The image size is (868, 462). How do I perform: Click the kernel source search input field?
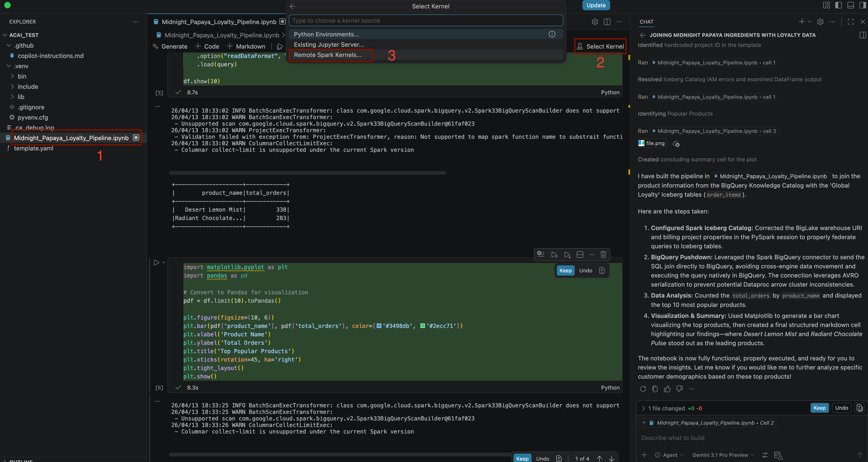coord(426,20)
